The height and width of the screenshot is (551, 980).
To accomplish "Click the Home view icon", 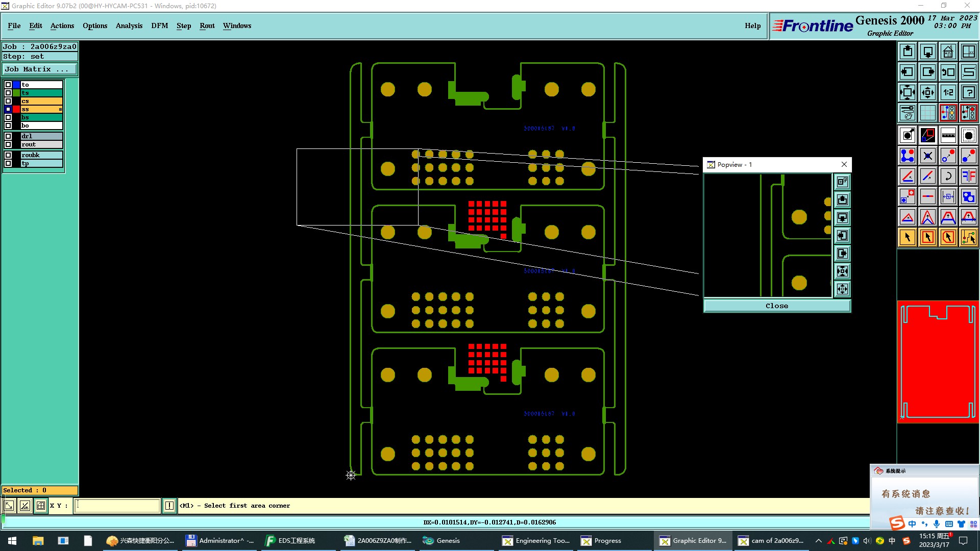I will (x=948, y=52).
